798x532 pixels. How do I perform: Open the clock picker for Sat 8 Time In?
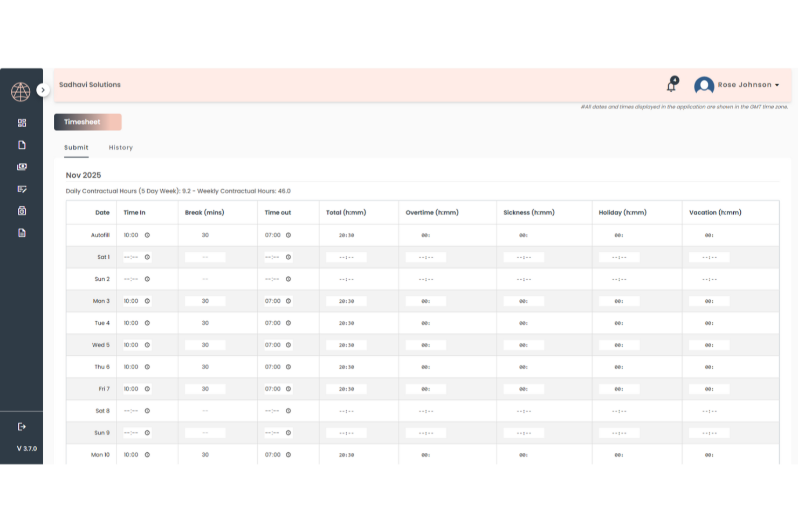(x=147, y=410)
